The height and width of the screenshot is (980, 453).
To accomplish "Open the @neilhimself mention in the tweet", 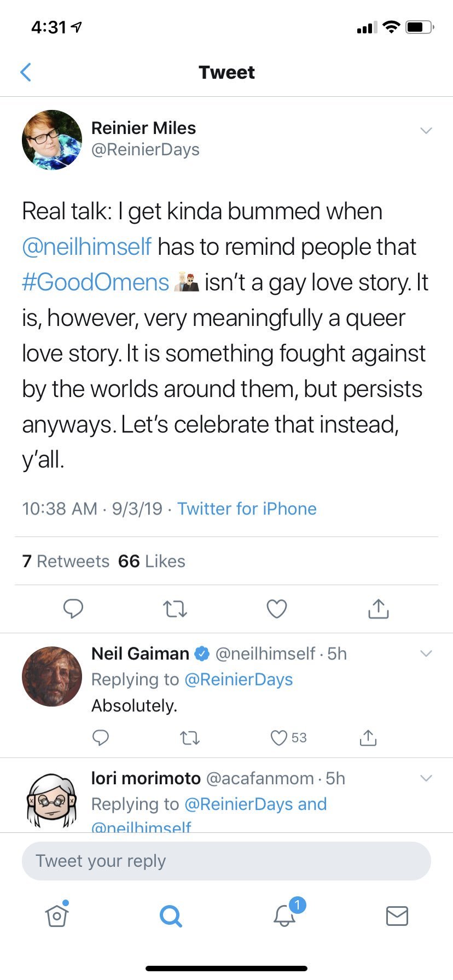I will coord(86,247).
